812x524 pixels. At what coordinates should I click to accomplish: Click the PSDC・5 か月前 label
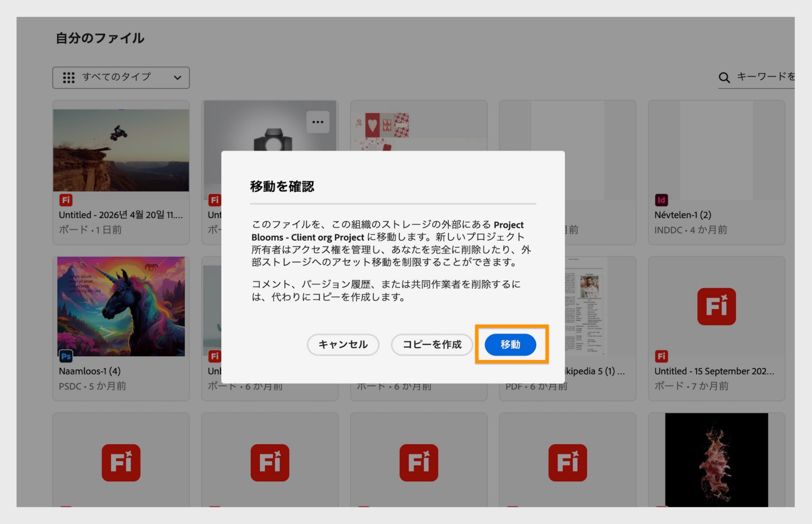coord(92,386)
